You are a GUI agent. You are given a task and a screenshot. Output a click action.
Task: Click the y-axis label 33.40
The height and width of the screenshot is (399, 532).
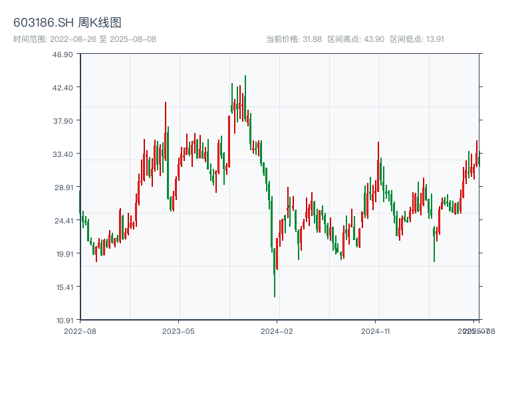[x=63, y=154]
